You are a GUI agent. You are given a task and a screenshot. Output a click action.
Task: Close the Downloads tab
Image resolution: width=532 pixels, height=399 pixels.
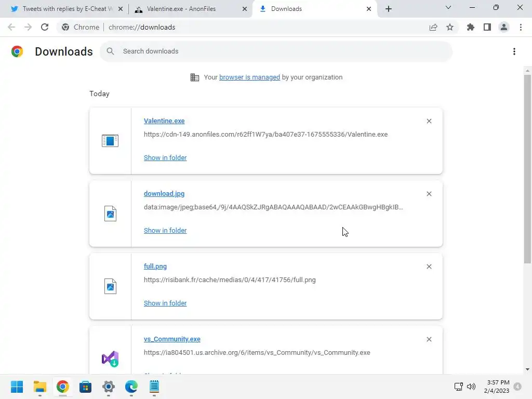[369, 9]
